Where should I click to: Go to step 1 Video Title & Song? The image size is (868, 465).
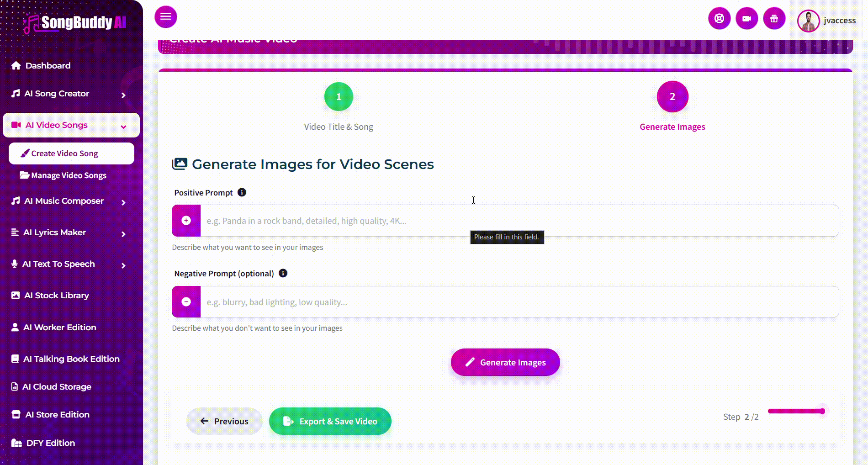tap(339, 97)
